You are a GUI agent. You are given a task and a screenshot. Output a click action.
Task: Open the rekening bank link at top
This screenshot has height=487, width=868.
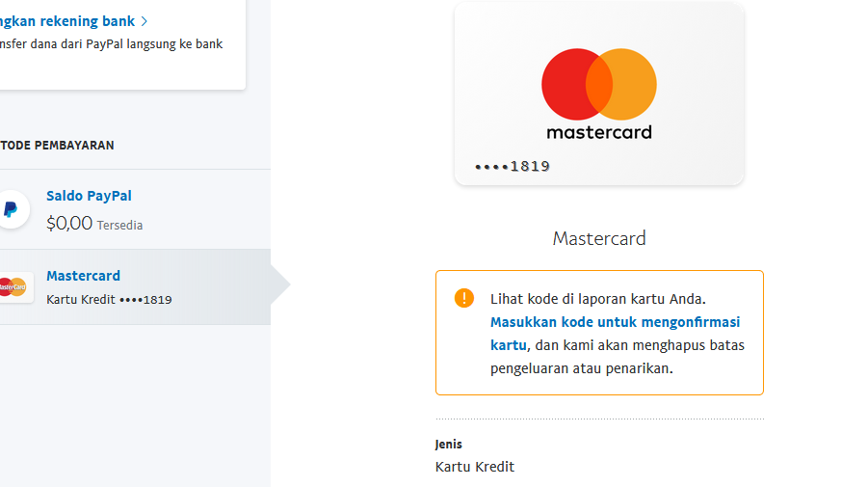pos(67,21)
